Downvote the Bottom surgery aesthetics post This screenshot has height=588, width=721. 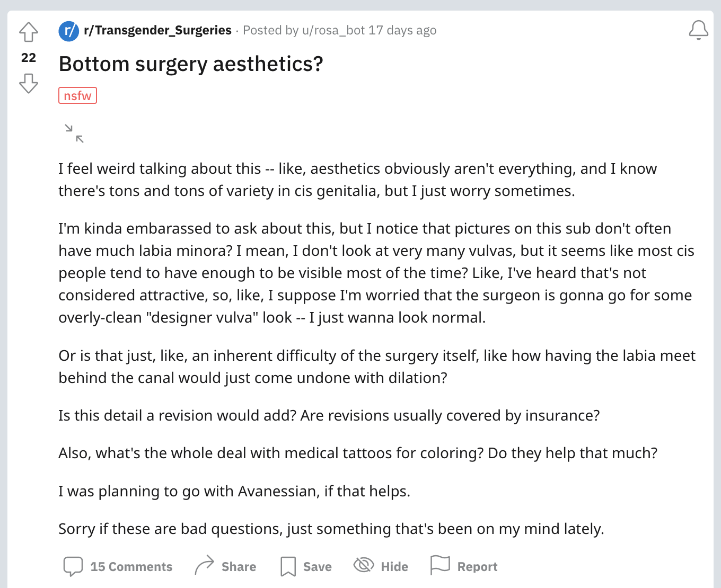coord(29,83)
